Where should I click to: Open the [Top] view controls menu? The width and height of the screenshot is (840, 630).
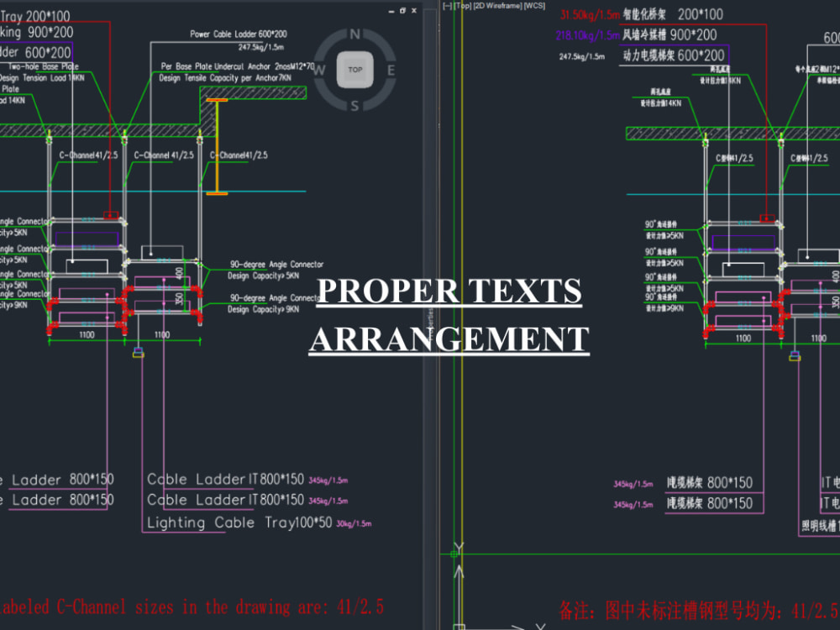[462, 6]
